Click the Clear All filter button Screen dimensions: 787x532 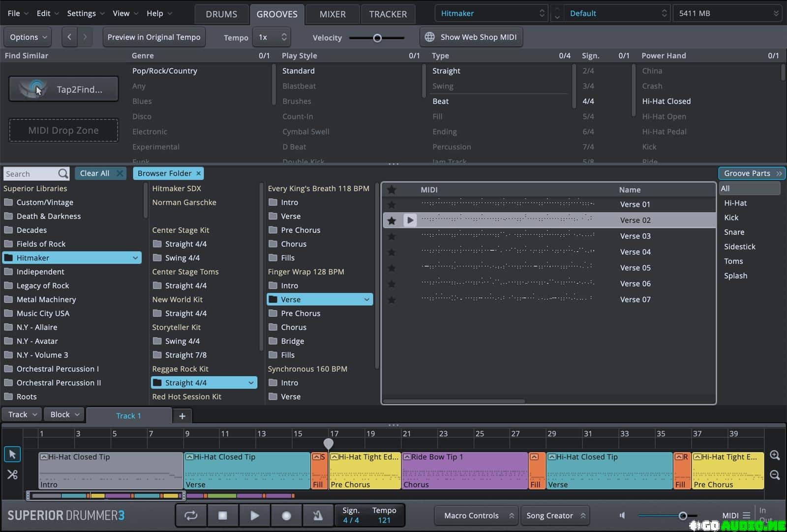pos(101,173)
